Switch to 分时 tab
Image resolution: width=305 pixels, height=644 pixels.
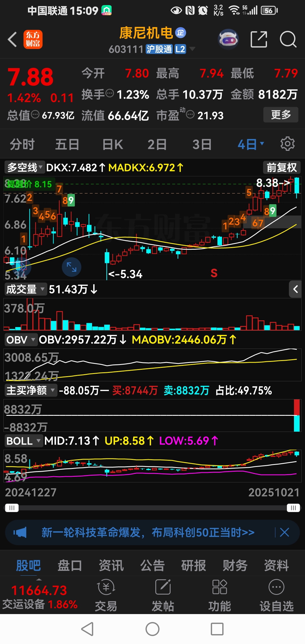22,144
